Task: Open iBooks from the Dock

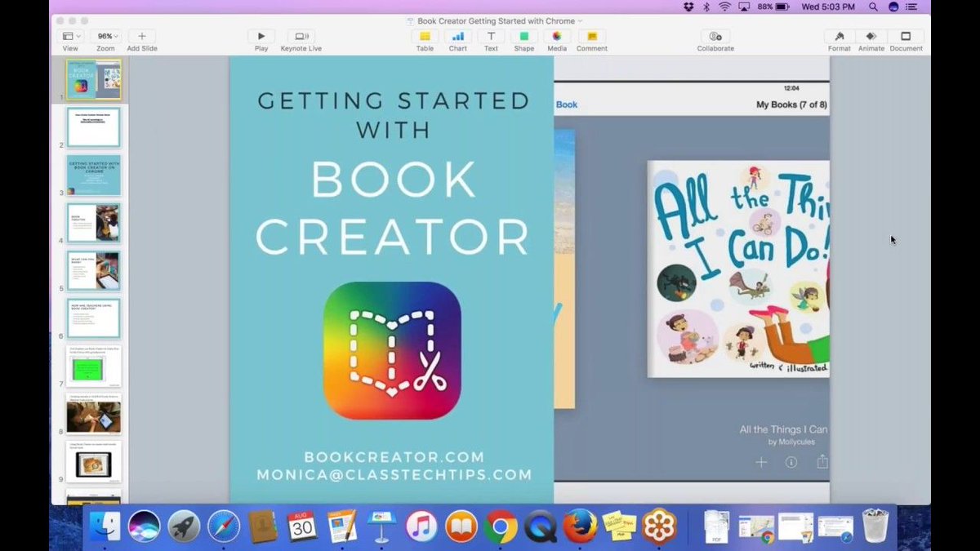Action: click(461, 527)
